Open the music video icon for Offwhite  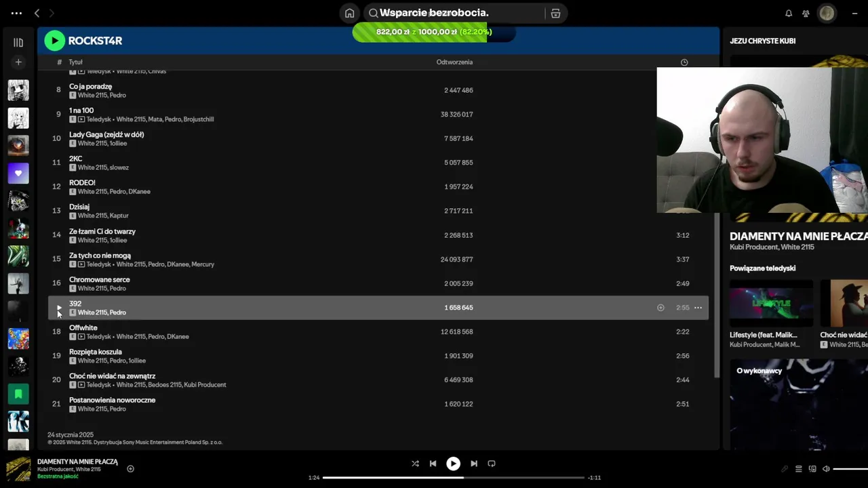tap(81, 337)
